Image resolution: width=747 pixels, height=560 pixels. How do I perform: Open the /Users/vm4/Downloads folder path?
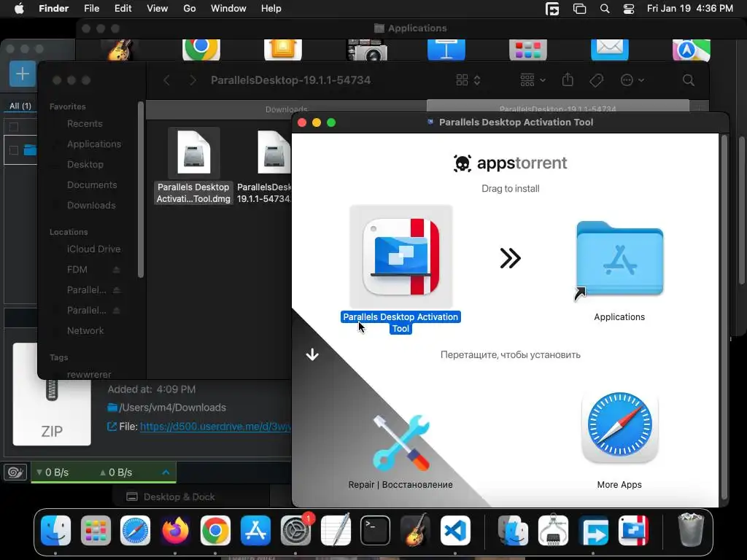point(172,408)
